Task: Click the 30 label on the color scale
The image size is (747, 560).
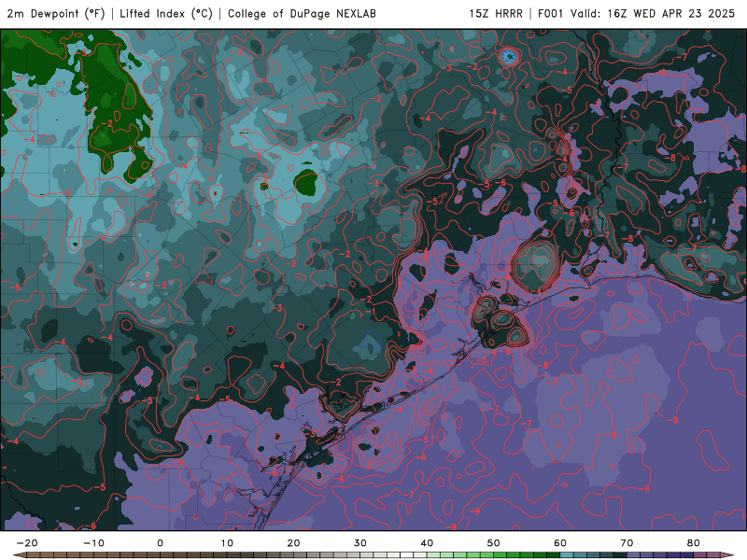Action: tap(360, 543)
